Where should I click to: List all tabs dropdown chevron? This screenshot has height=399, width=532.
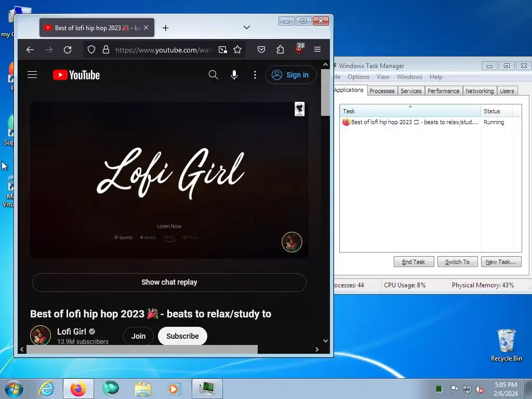click(247, 28)
